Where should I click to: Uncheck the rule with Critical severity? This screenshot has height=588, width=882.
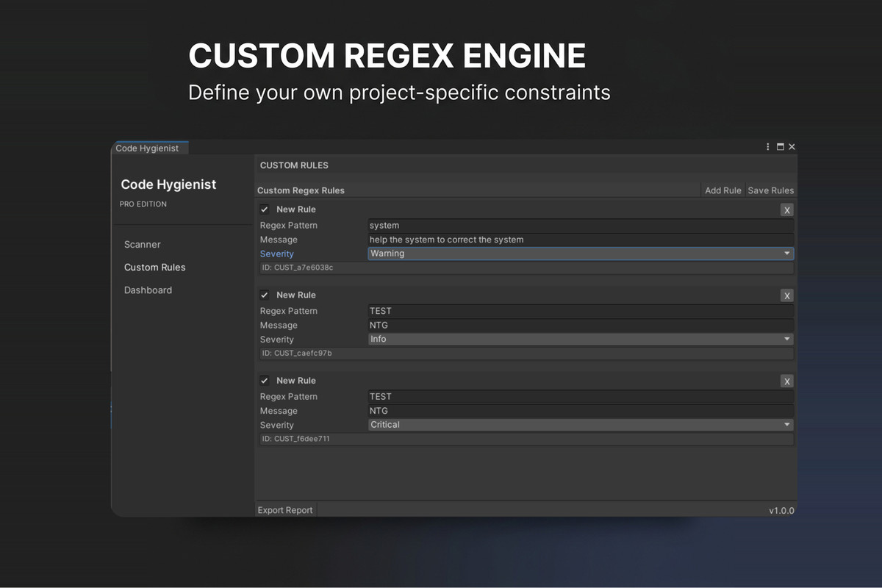[x=265, y=381]
